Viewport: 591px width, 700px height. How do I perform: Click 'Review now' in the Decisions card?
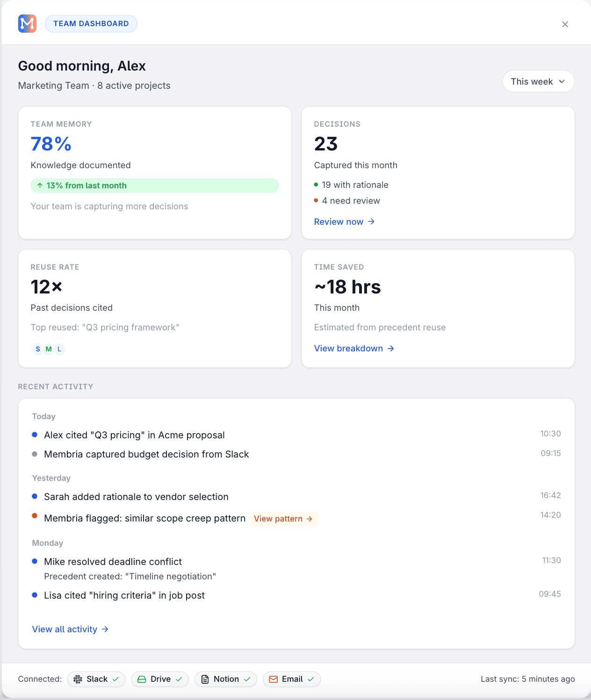tap(345, 221)
